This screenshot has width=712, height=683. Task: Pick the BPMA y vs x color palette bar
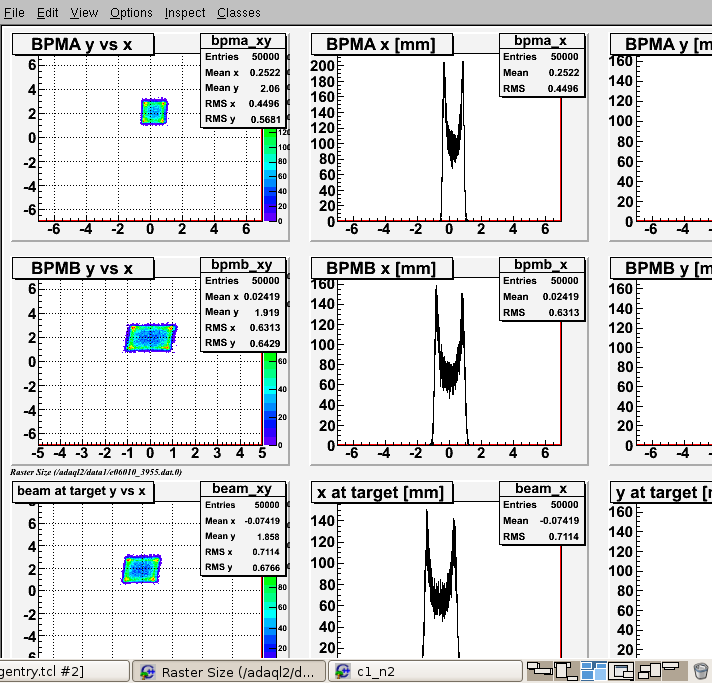click(x=270, y=175)
